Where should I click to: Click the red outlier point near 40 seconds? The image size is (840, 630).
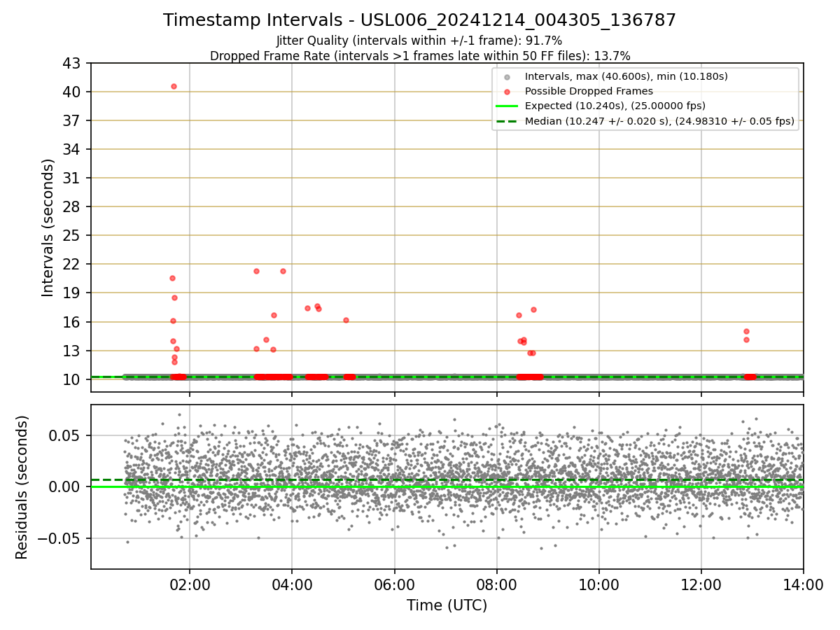(174, 86)
